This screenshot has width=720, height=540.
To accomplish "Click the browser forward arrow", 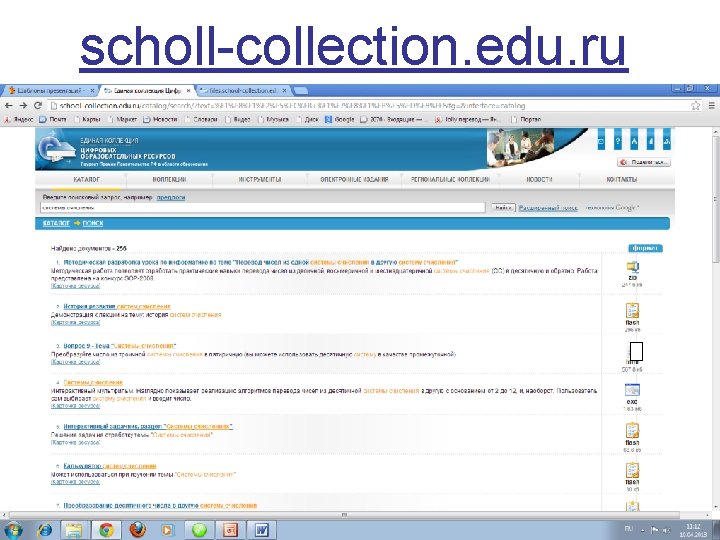I will pyautogui.click(x=23, y=106).
